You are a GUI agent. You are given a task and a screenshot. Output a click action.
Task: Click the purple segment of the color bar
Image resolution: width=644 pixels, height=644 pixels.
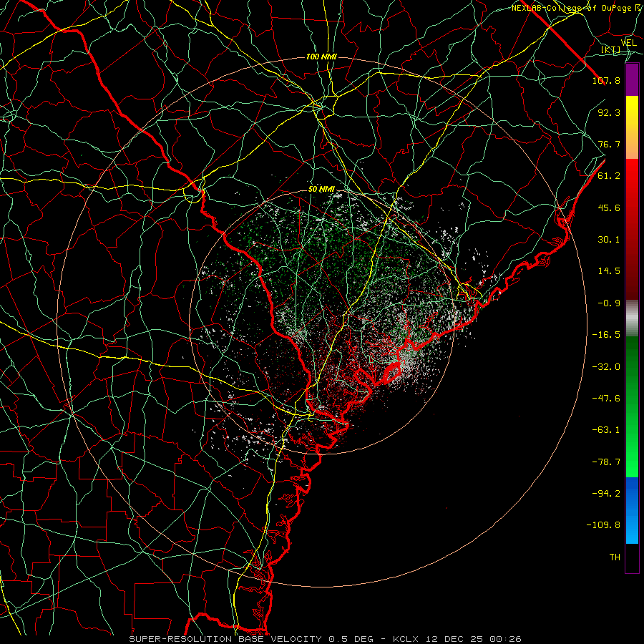[632, 80]
